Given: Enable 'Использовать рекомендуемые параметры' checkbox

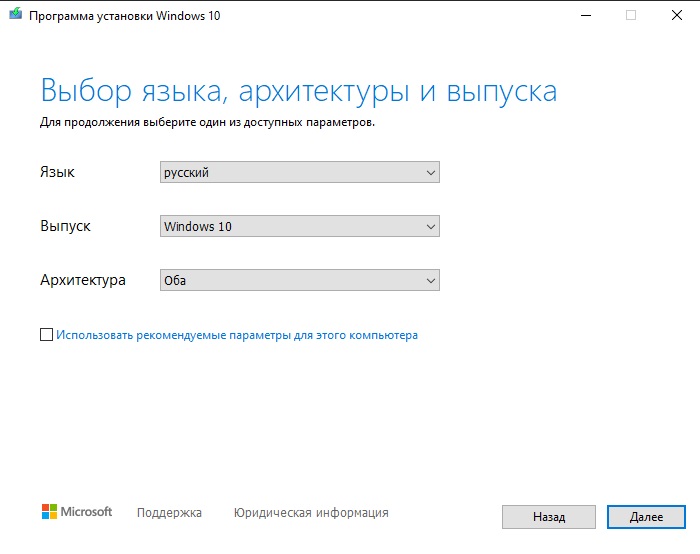Looking at the screenshot, I should tap(46, 334).
